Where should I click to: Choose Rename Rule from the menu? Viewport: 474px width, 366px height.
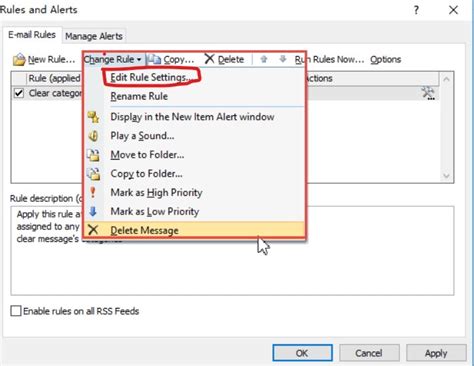(x=139, y=96)
